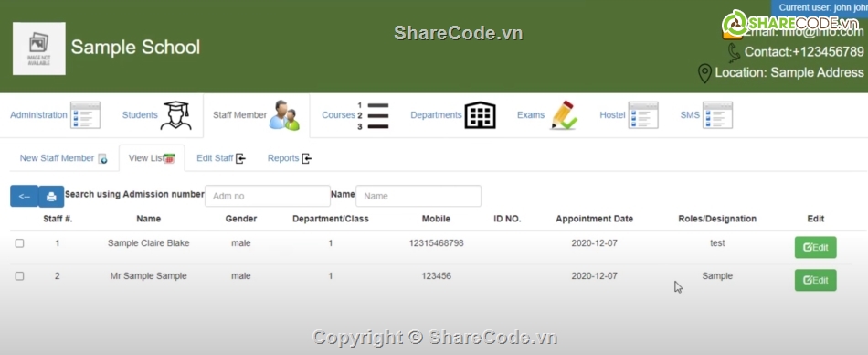Click mobile number 12315468798
The width and height of the screenshot is (868, 355).
[x=436, y=243]
